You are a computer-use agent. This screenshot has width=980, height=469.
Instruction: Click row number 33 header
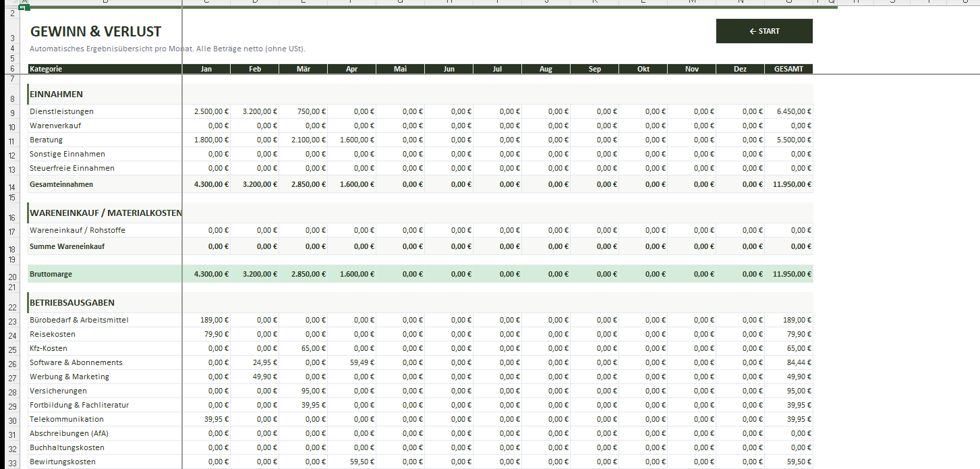[12, 462]
